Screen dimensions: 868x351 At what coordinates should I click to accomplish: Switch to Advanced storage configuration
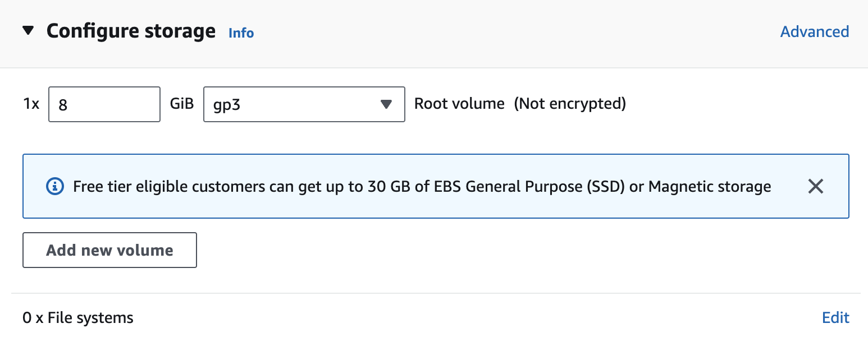815,32
